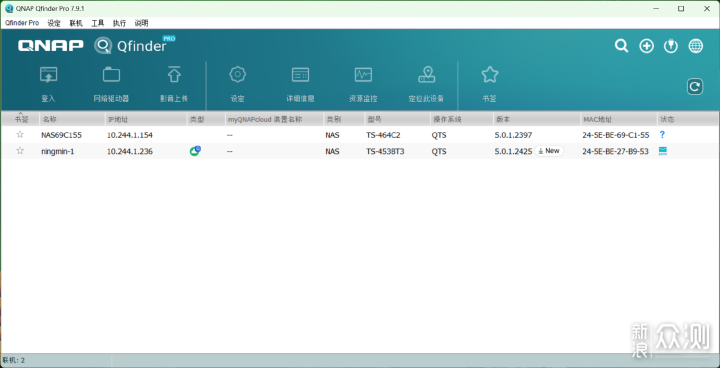Click QTS in the NAS69C155 row

coord(439,135)
